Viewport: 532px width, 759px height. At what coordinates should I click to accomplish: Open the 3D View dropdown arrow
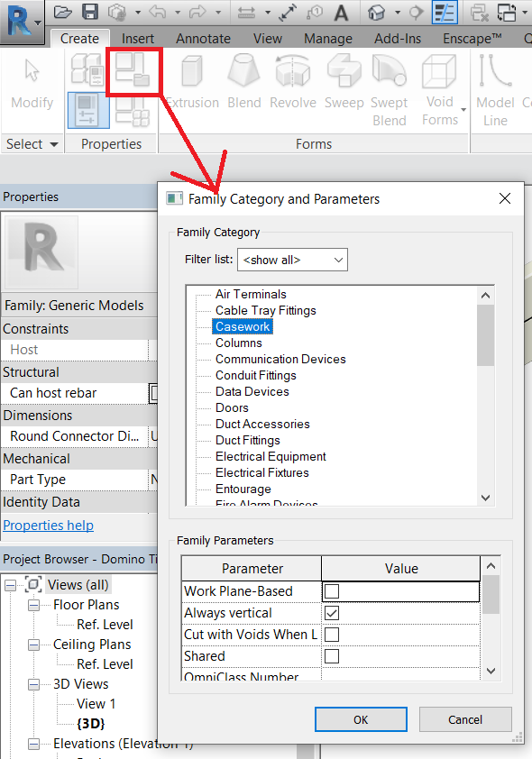398,13
